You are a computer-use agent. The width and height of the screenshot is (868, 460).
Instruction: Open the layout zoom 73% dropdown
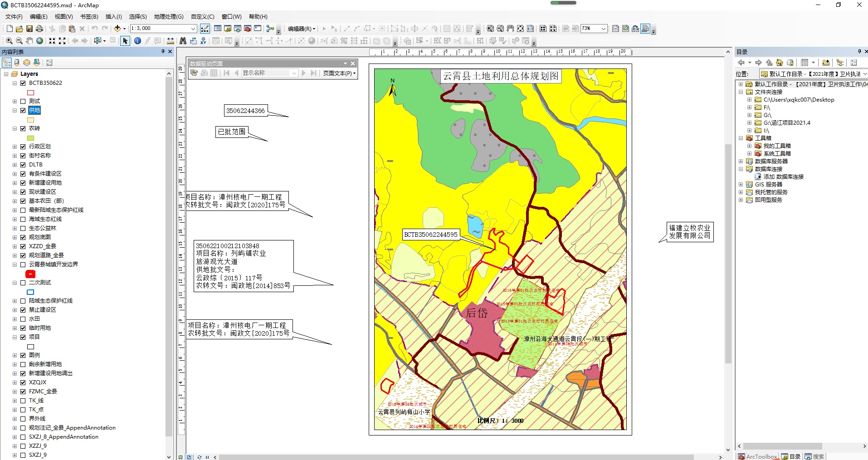(604, 29)
